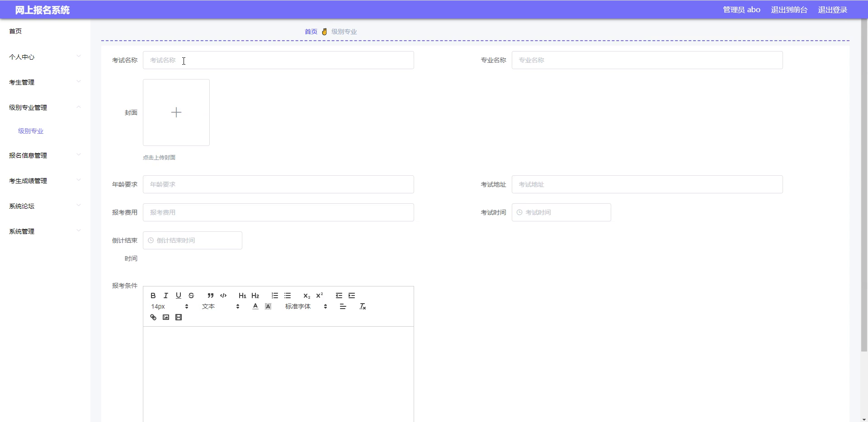The image size is (868, 422).
Task: Insert a blockquote in editor
Action: pyautogui.click(x=211, y=295)
